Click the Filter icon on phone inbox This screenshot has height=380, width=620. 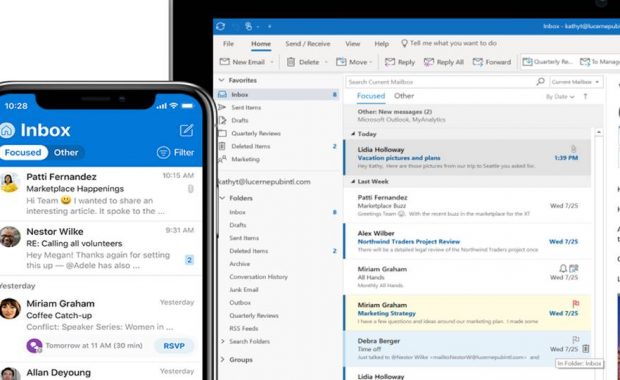163,152
